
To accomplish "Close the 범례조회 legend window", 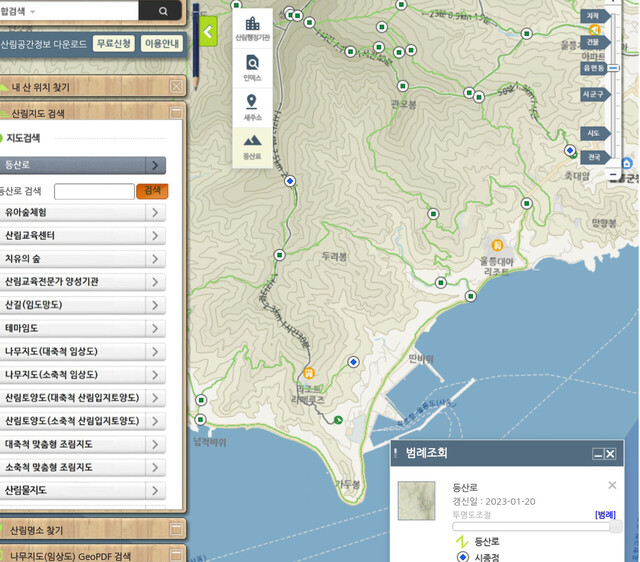I will [x=610, y=454].
